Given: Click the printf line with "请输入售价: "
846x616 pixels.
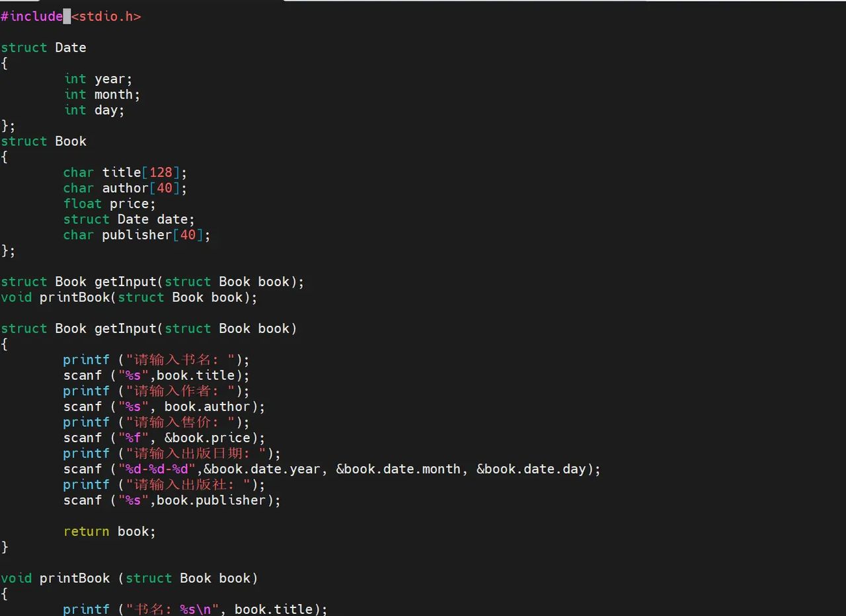Looking at the screenshot, I should pyautogui.click(x=157, y=422).
